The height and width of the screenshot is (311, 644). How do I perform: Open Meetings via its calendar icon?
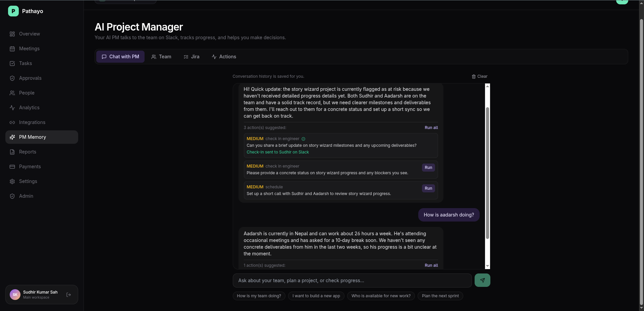pyautogui.click(x=12, y=49)
